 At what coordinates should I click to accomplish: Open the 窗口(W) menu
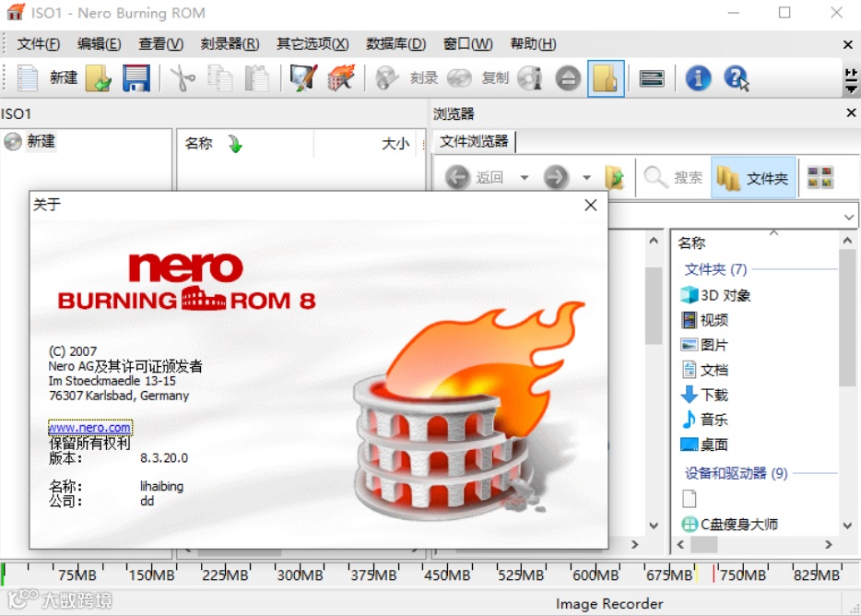[x=467, y=44]
